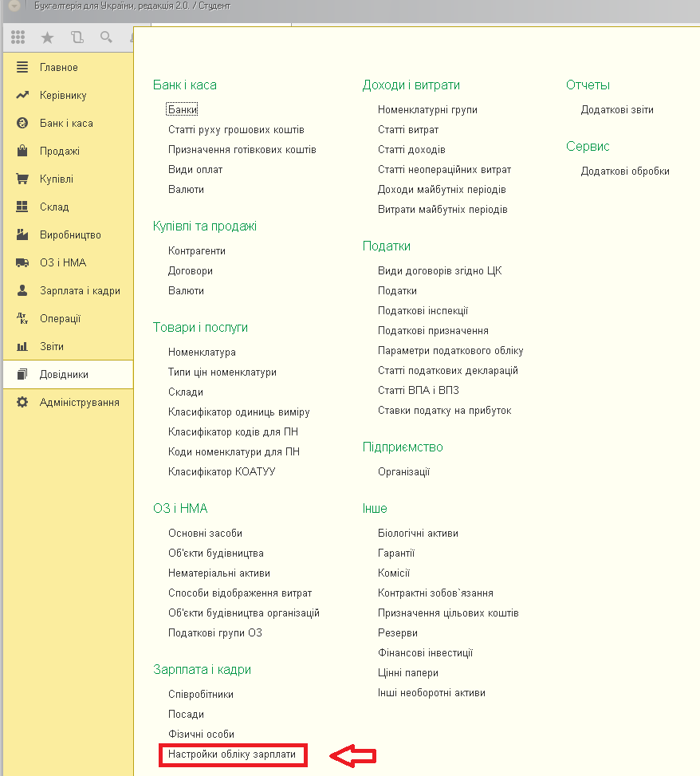
Task: Click the Зарплата і кадри person icon
Action: tap(22, 290)
